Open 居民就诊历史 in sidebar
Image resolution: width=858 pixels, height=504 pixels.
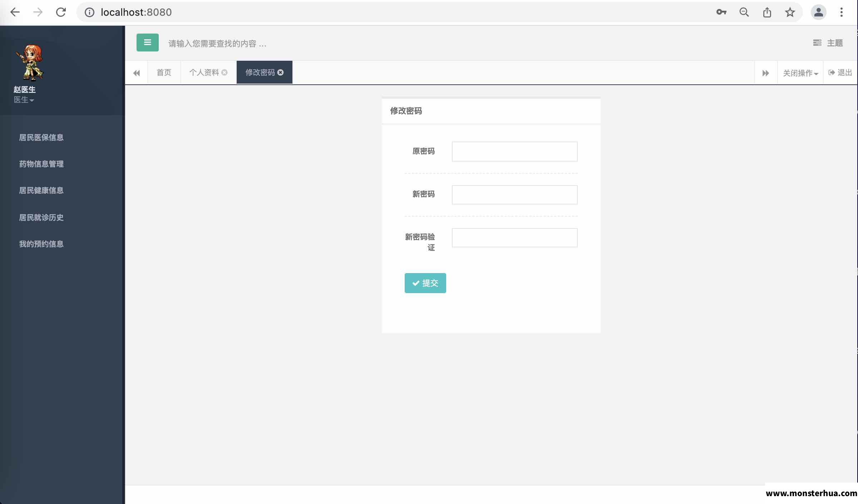41,218
